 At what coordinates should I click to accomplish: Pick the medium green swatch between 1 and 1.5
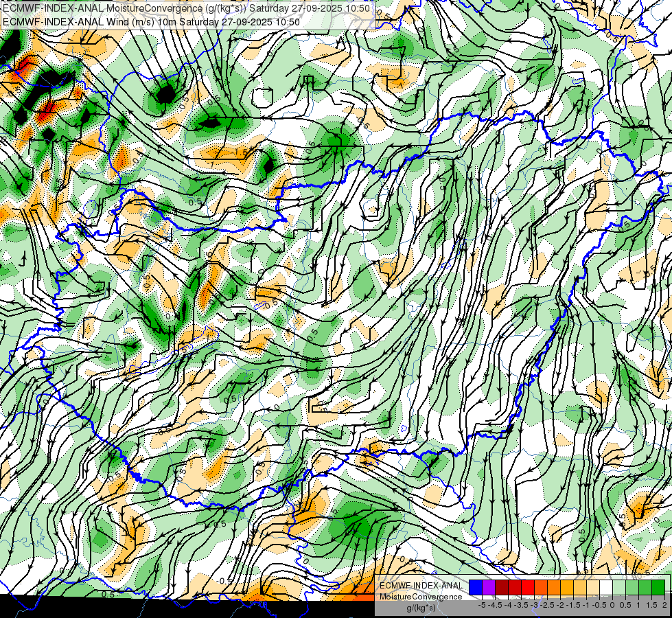click(645, 587)
